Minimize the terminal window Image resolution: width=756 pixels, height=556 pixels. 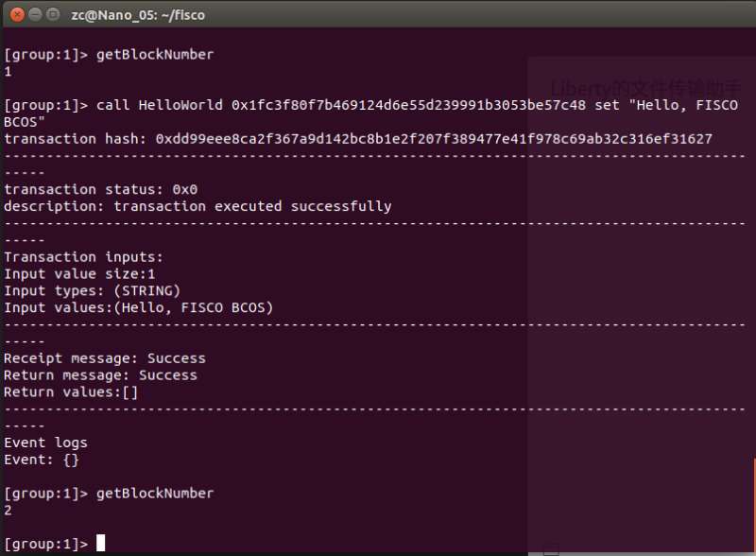(35, 15)
